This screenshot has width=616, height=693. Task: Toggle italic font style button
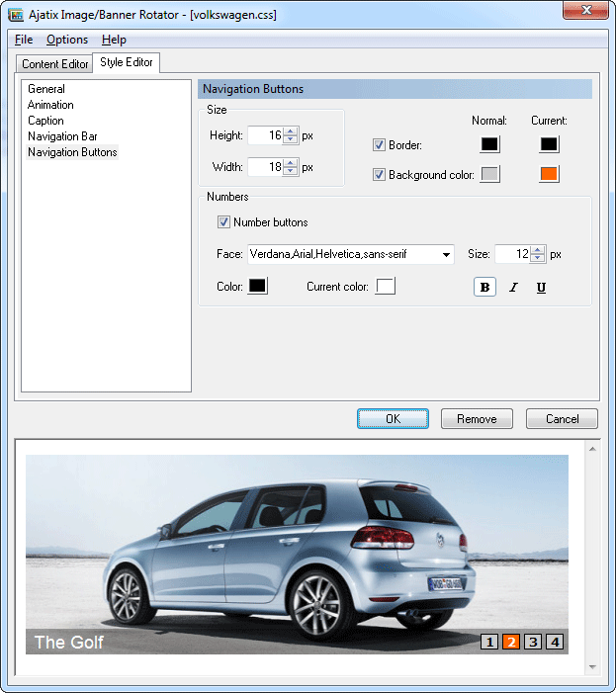pos(513,288)
